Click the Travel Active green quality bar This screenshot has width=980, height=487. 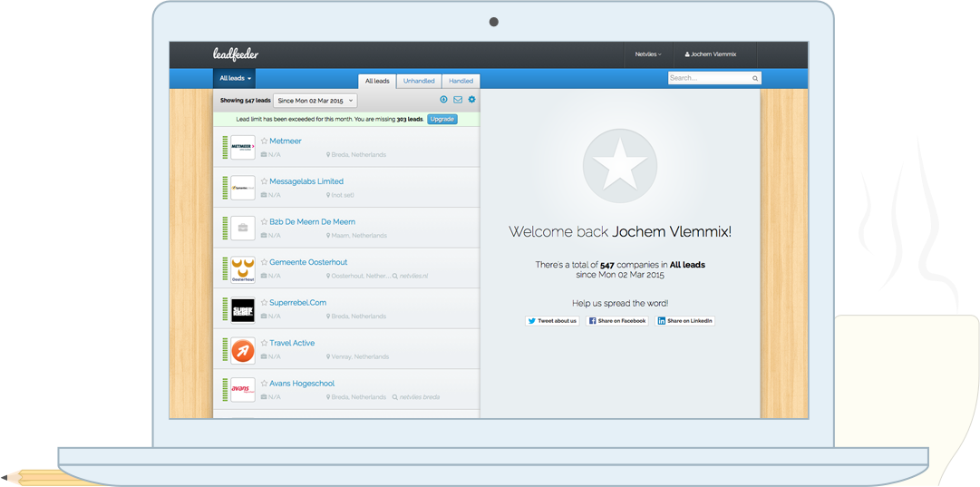225,349
